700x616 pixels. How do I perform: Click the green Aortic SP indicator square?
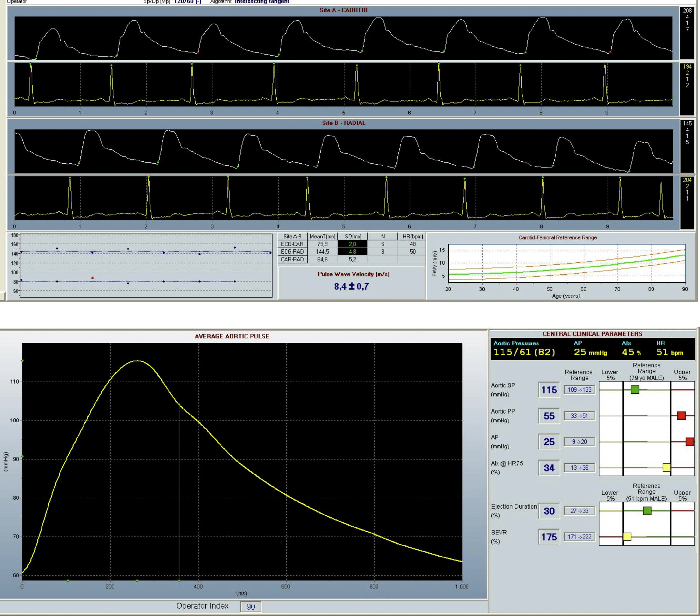(x=634, y=390)
